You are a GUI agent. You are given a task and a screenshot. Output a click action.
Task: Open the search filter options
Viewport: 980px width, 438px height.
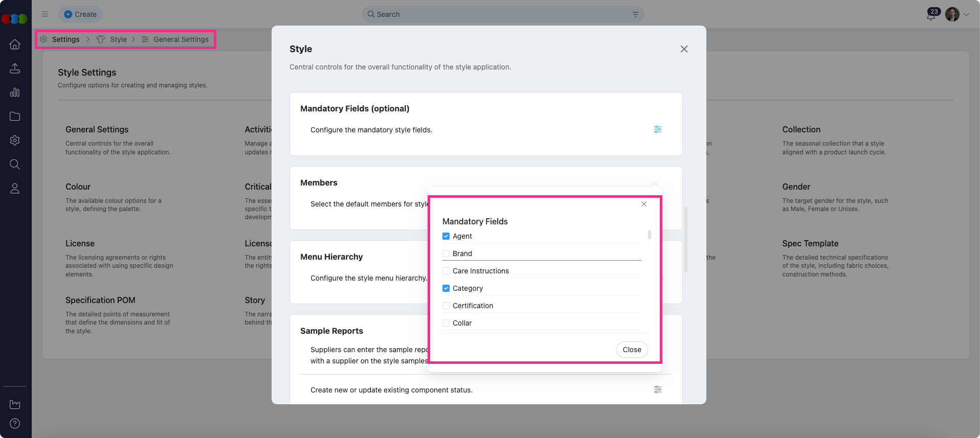tap(635, 14)
